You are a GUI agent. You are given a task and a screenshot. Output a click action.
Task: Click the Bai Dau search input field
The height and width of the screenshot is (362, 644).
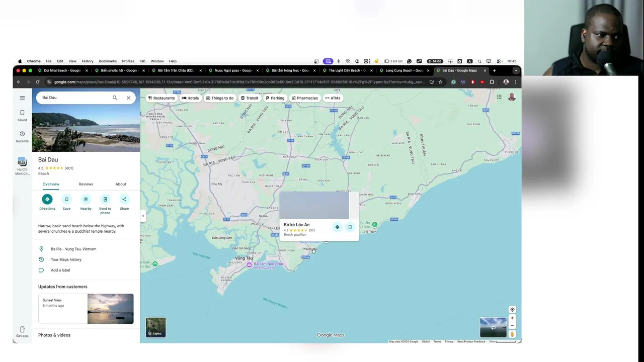(74, 98)
